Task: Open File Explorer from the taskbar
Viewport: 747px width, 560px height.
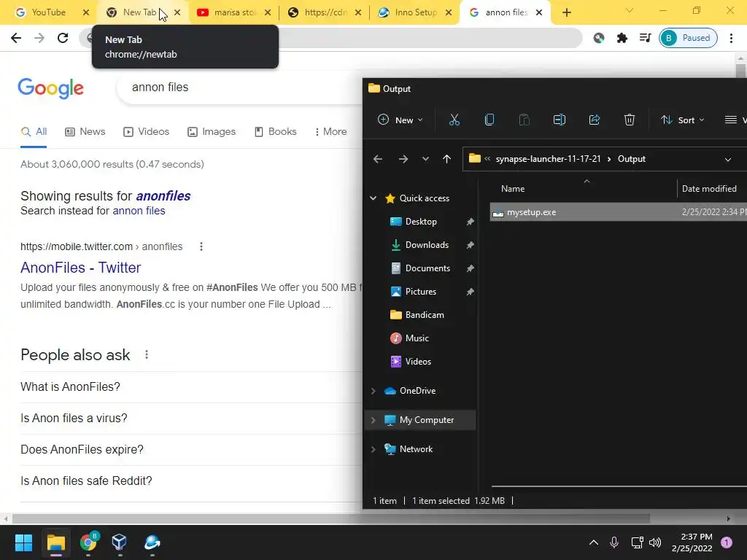Action: click(x=55, y=542)
